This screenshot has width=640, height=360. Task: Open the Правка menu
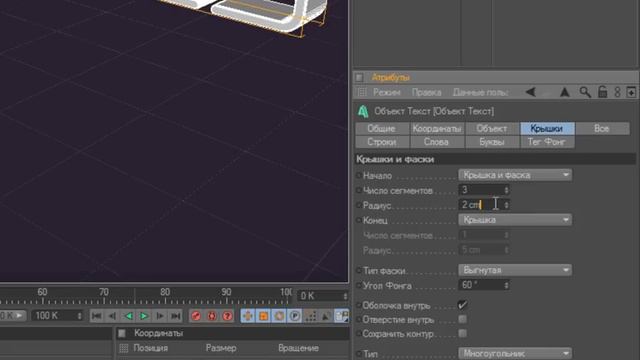point(426,93)
